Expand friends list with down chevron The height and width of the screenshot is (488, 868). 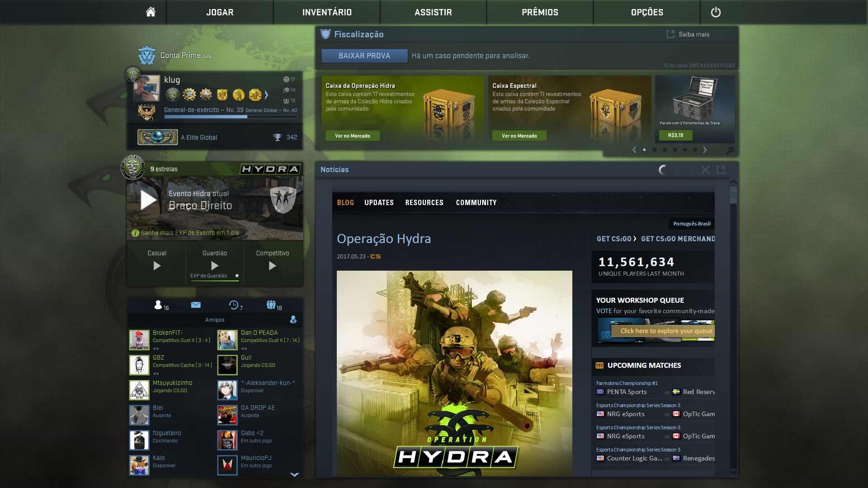(294, 474)
